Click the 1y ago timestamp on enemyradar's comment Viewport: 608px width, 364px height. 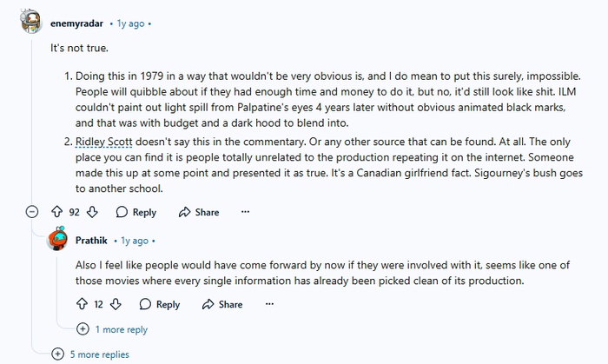131,23
